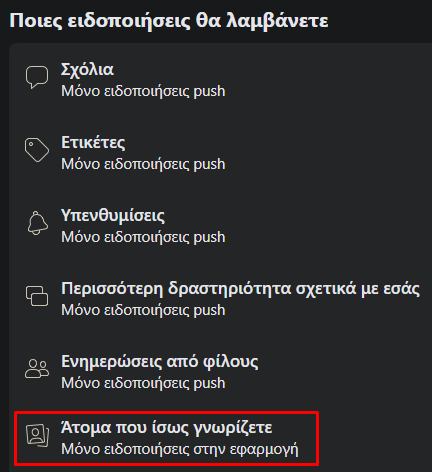Click the speech bubble icon beside Σχόλια
Viewport: 432px width, 472px height.
[37, 77]
